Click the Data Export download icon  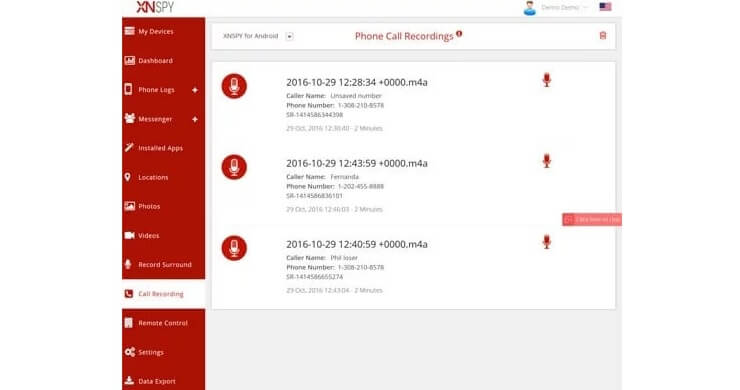129,381
